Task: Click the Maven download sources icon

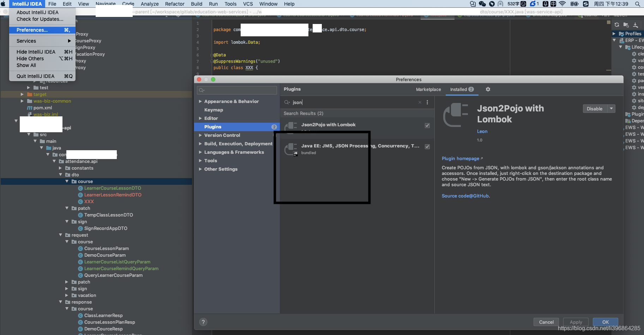Action: 636,25
